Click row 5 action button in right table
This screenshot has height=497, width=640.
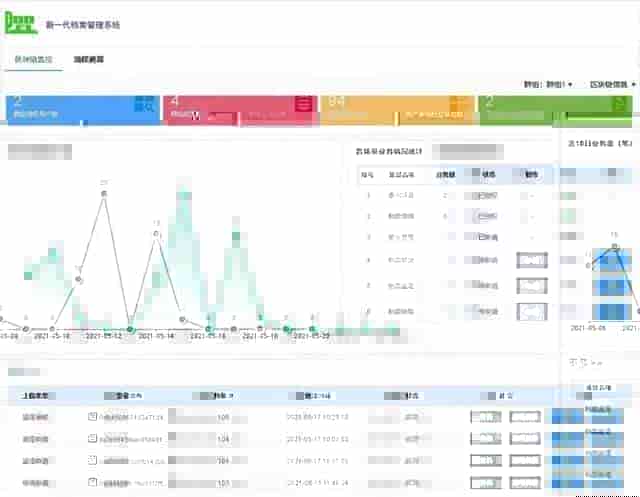(532, 286)
